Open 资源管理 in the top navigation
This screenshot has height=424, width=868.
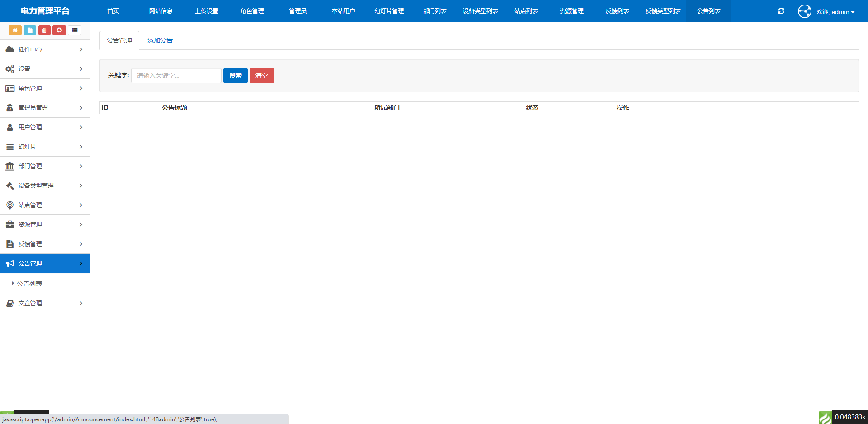coord(572,11)
